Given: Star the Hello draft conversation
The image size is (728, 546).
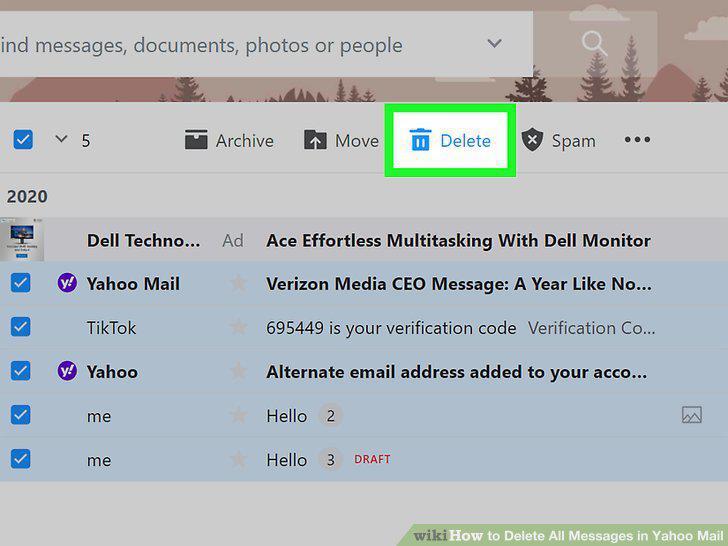Looking at the screenshot, I should pos(239,459).
